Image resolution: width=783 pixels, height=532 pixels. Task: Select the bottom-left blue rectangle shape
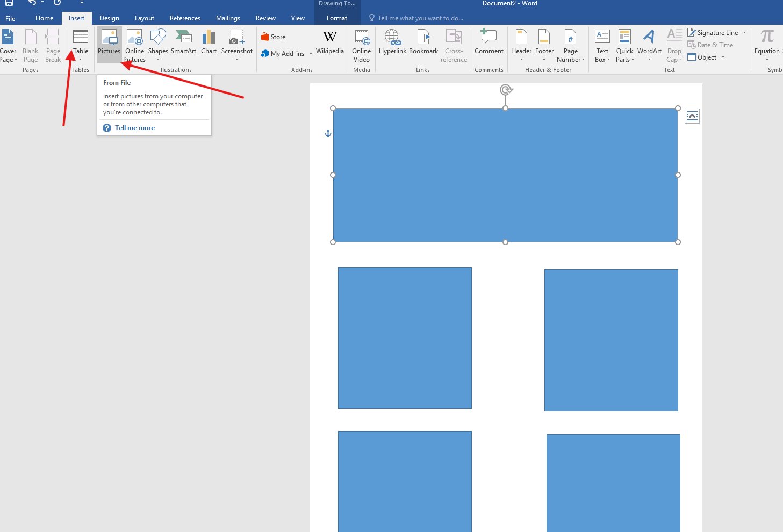[x=405, y=481]
